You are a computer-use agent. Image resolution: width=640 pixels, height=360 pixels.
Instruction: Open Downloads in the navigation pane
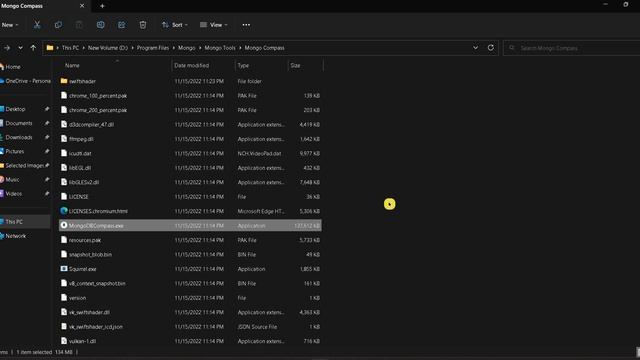(x=19, y=137)
